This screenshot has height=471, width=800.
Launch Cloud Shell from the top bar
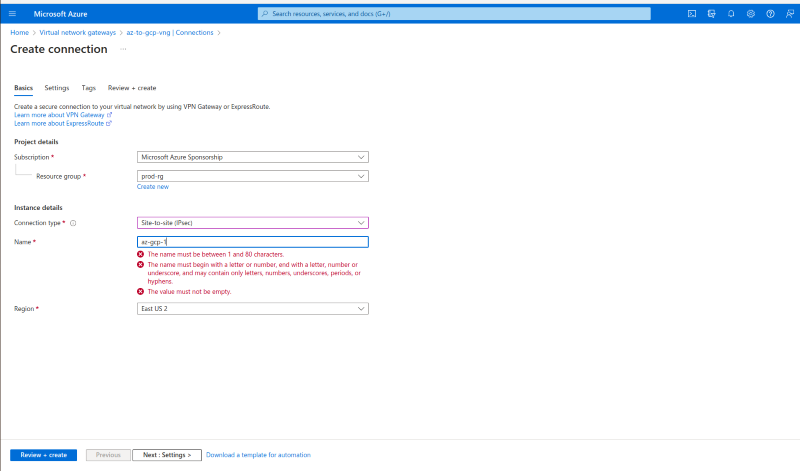[x=692, y=14]
